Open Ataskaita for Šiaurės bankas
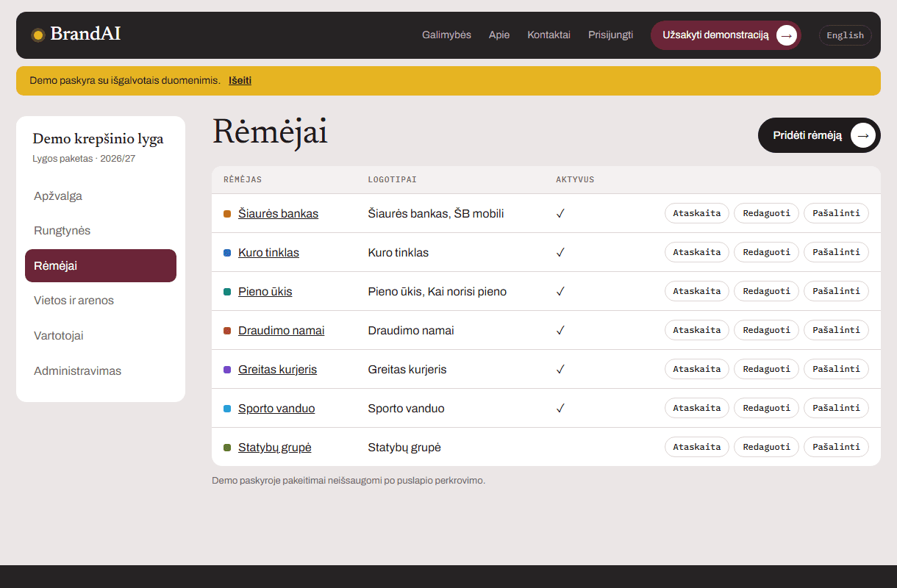This screenshot has height=588, width=897. [x=697, y=213]
